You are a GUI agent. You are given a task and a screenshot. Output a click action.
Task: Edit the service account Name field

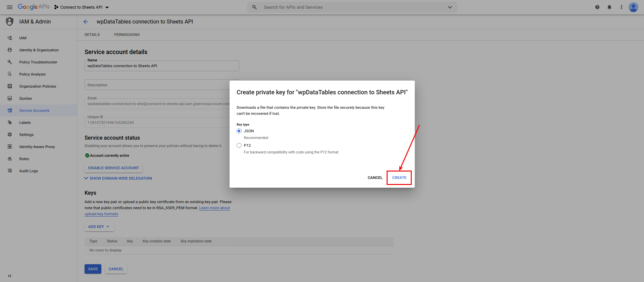click(x=162, y=66)
